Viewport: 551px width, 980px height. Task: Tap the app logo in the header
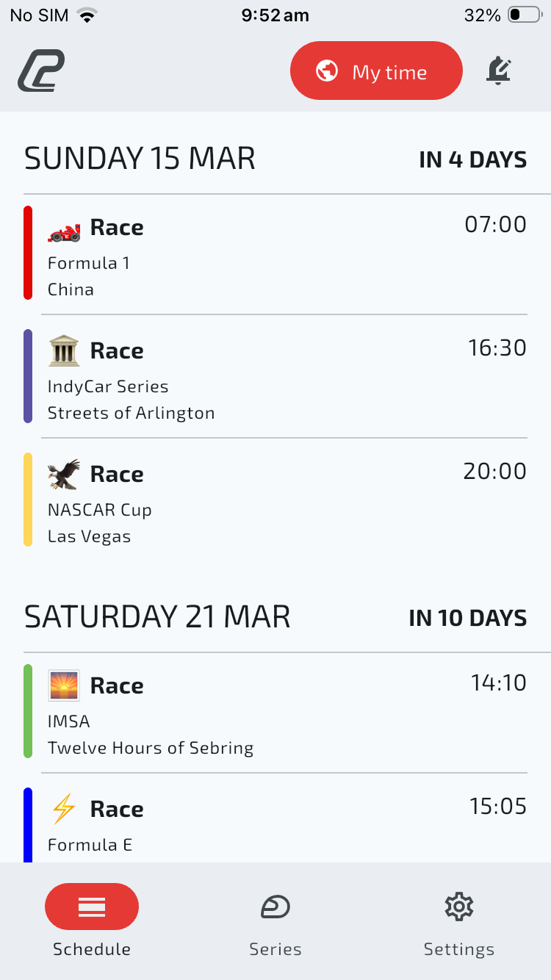[41, 71]
